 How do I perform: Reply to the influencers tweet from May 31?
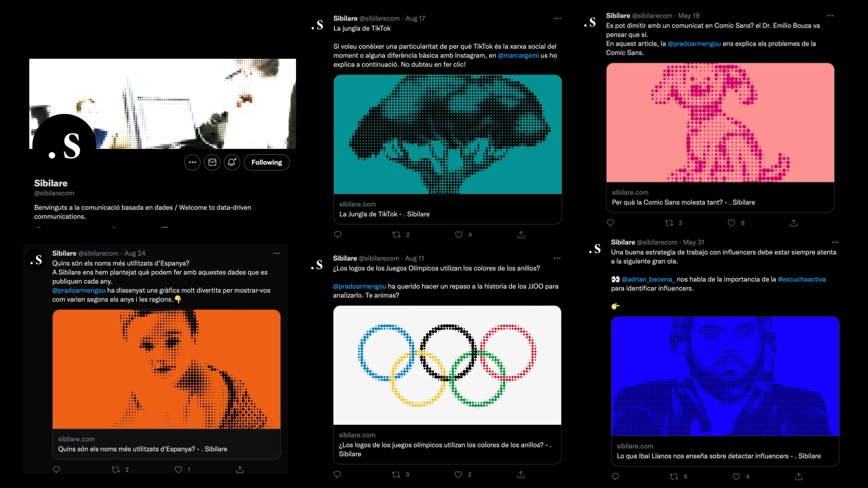(615, 476)
